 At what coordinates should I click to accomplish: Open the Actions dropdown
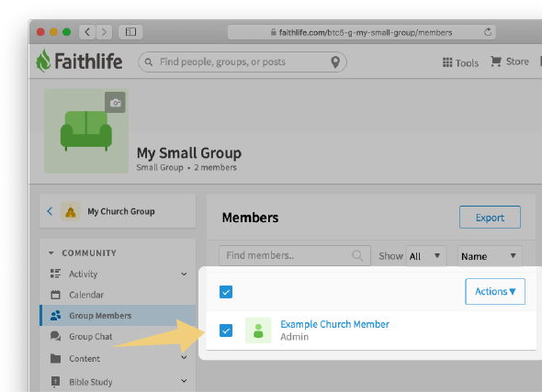click(x=495, y=292)
